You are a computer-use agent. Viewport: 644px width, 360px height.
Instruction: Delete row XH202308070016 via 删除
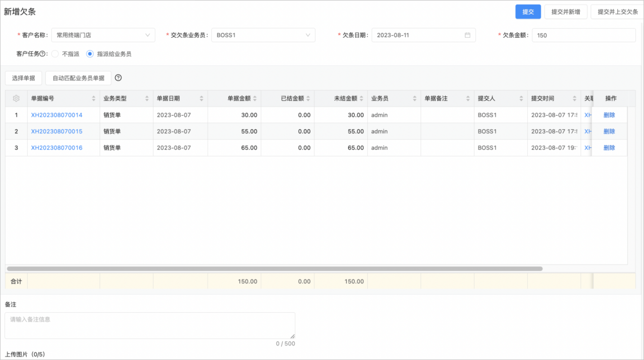pos(609,148)
